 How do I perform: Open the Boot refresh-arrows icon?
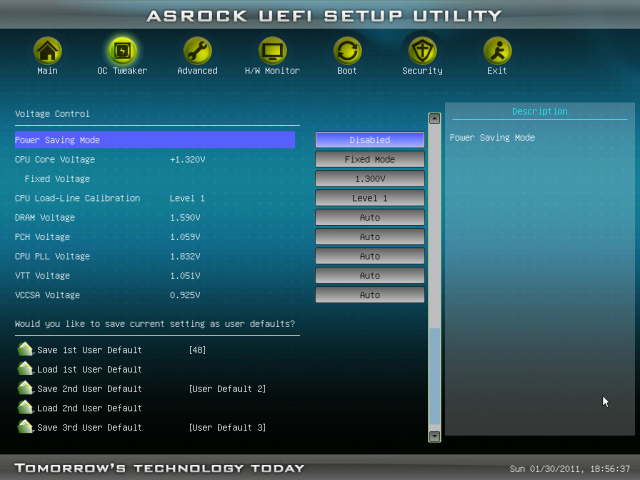tap(347, 51)
